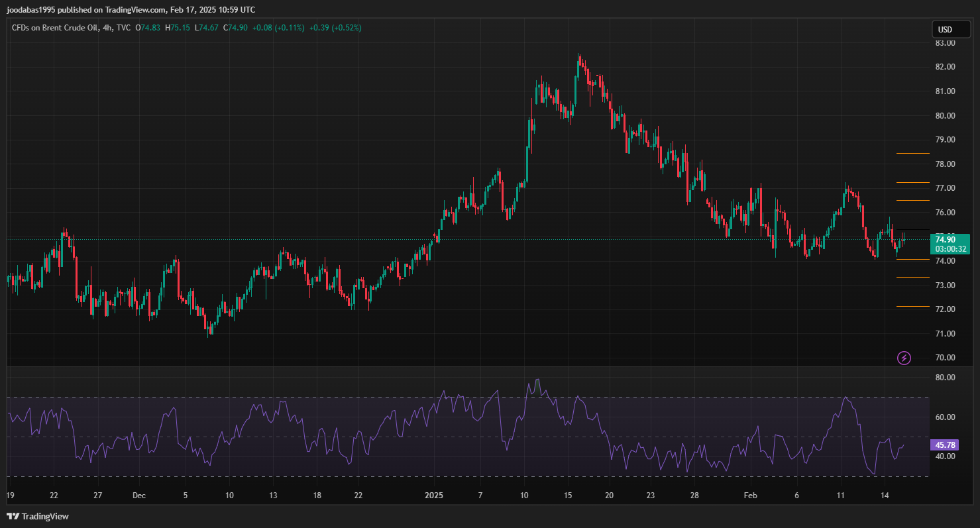980x528 pixels.
Task: Click the change value +0.39 (+0.52%)
Action: pyautogui.click(x=335, y=28)
